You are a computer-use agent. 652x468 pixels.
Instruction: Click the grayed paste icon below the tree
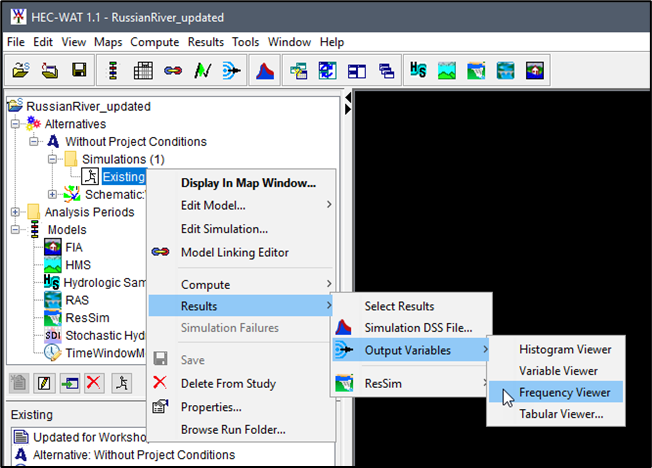pos(19,383)
